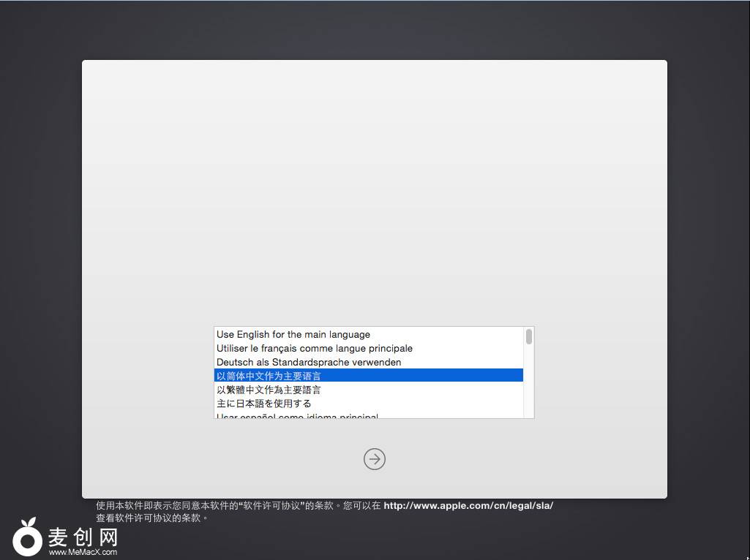Image resolution: width=750 pixels, height=560 pixels.
Task: Select highlighted 以简体中文作为主要语言 row
Action: click(269, 376)
